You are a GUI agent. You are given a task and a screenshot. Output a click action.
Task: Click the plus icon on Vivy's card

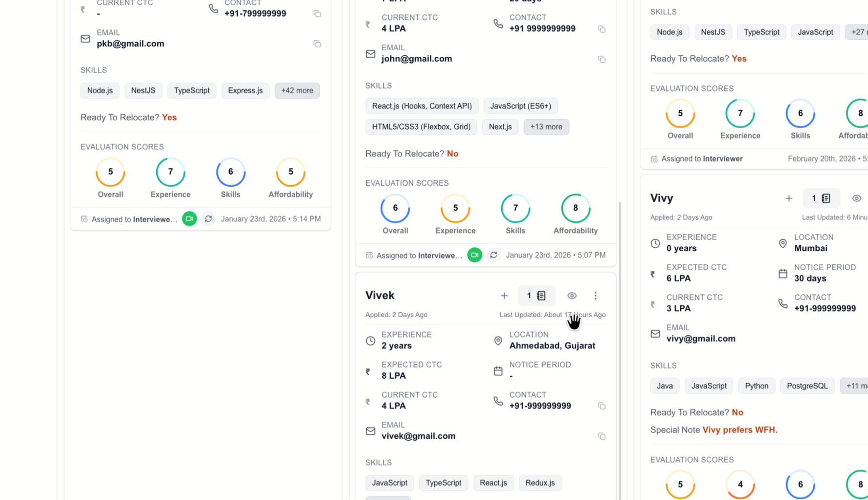[789, 198]
